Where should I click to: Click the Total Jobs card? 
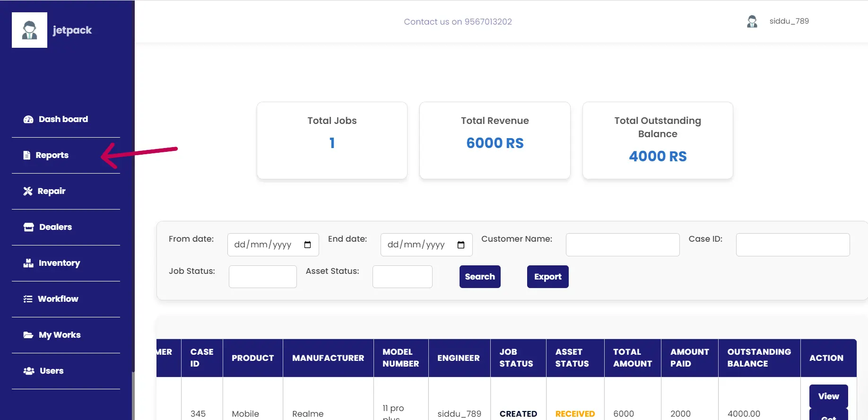pyautogui.click(x=332, y=140)
